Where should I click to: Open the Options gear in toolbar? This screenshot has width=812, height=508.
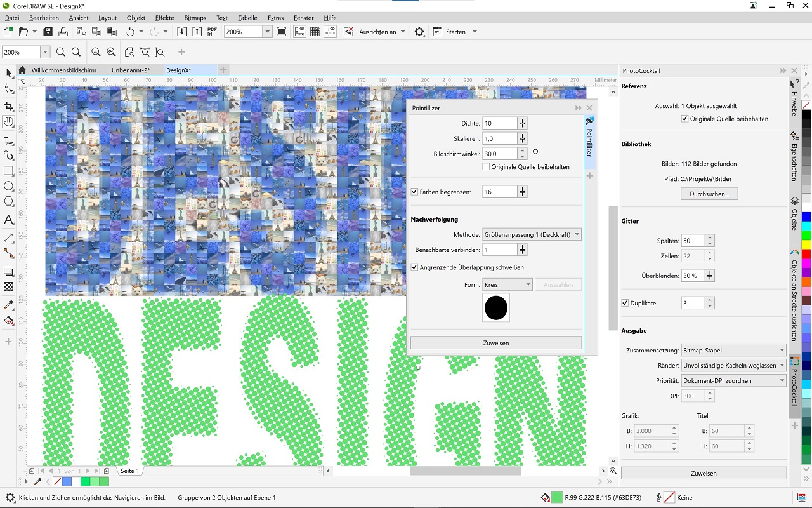[x=419, y=32]
